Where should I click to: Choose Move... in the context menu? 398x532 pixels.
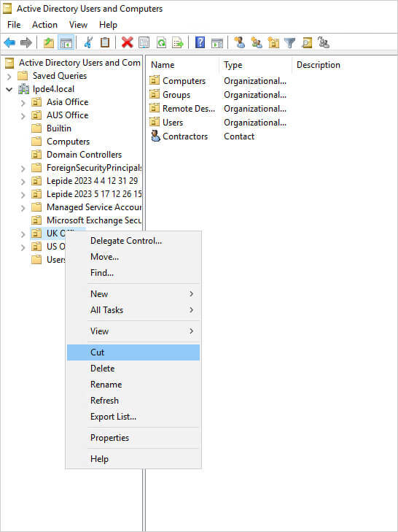(133, 257)
